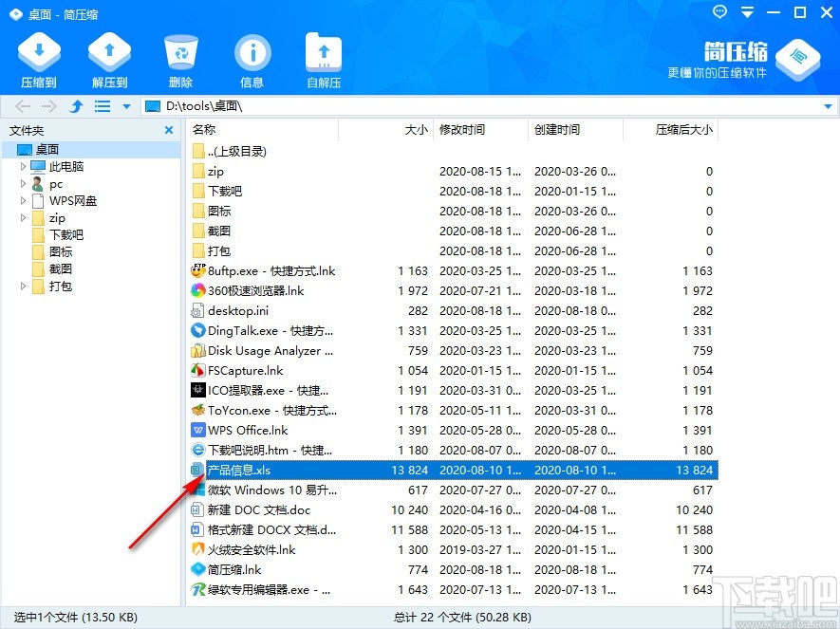Expand the 此电脑 tree node

(x=22, y=166)
